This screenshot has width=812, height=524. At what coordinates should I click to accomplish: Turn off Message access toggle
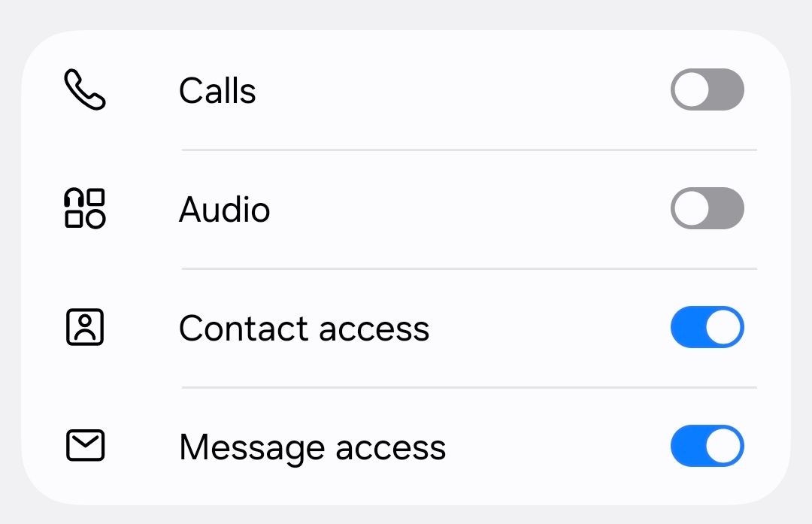(707, 446)
